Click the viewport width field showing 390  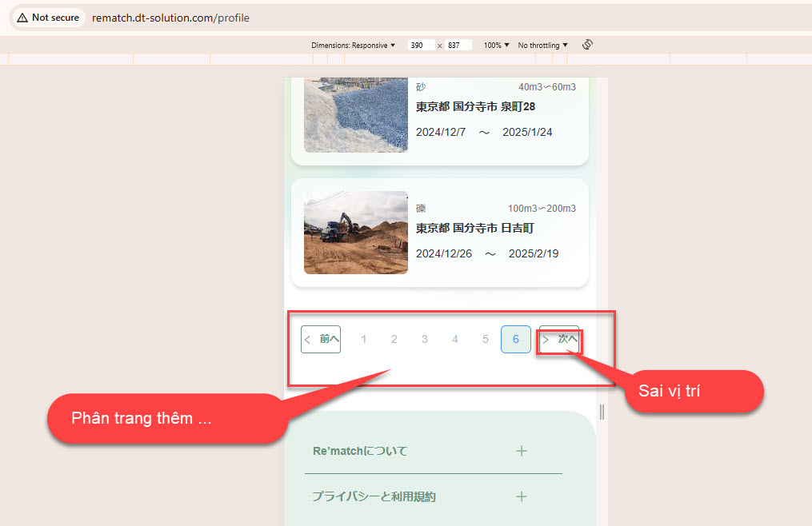click(x=421, y=46)
